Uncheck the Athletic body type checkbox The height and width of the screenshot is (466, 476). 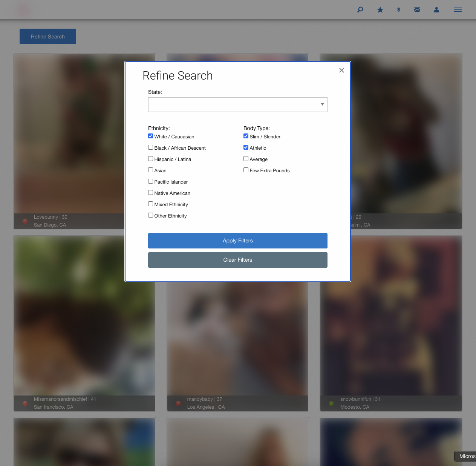pyautogui.click(x=246, y=147)
